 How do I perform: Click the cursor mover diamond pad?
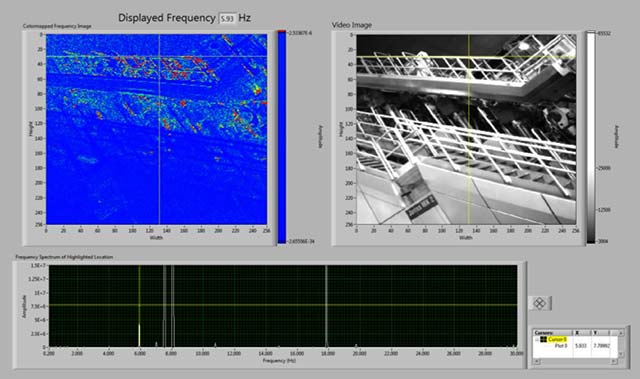coord(540,303)
